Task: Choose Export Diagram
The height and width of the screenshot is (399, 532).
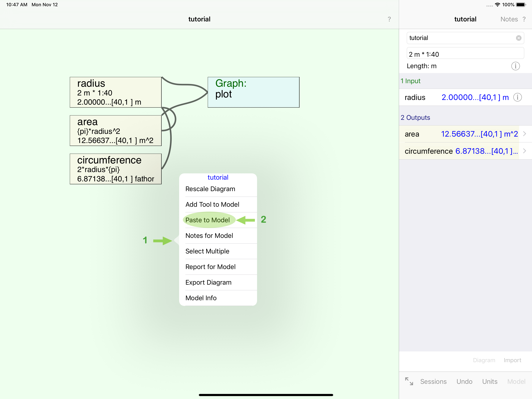Action: [218, 282]
